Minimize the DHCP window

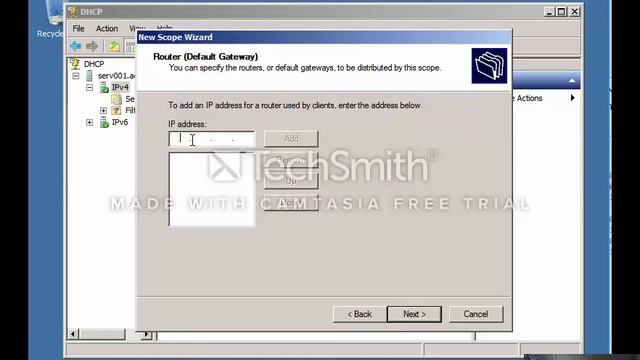pos(549,12)
